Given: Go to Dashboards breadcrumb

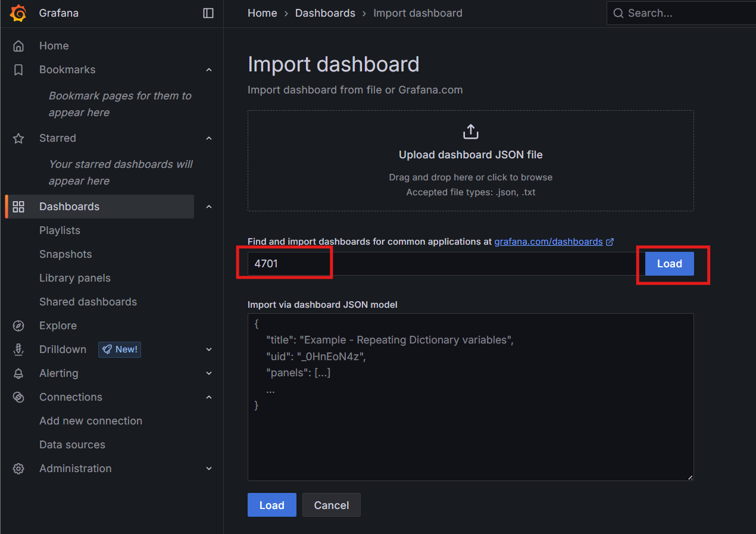Looking at the screenshot, I should pyautogui.click(x=325, y=13).
